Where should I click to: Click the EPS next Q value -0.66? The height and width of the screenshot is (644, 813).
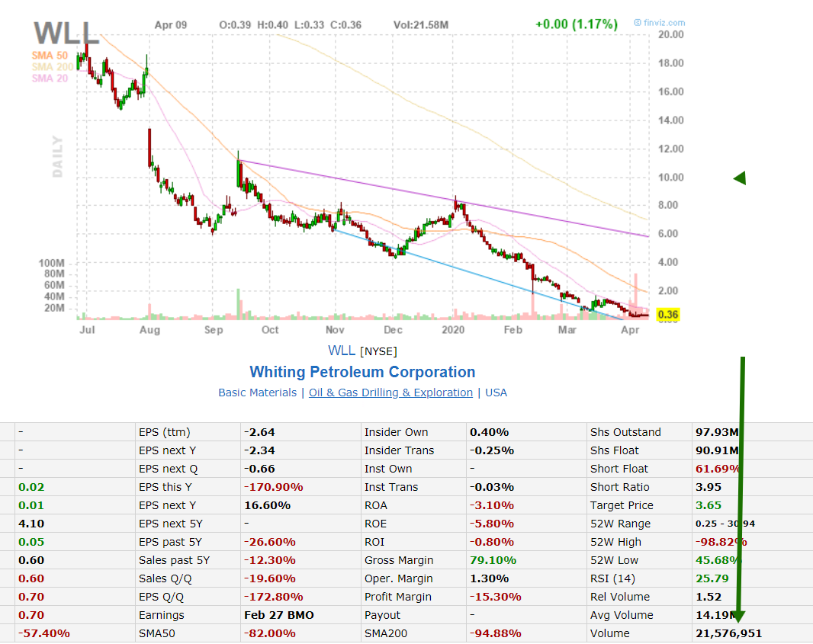pos(260,469)
